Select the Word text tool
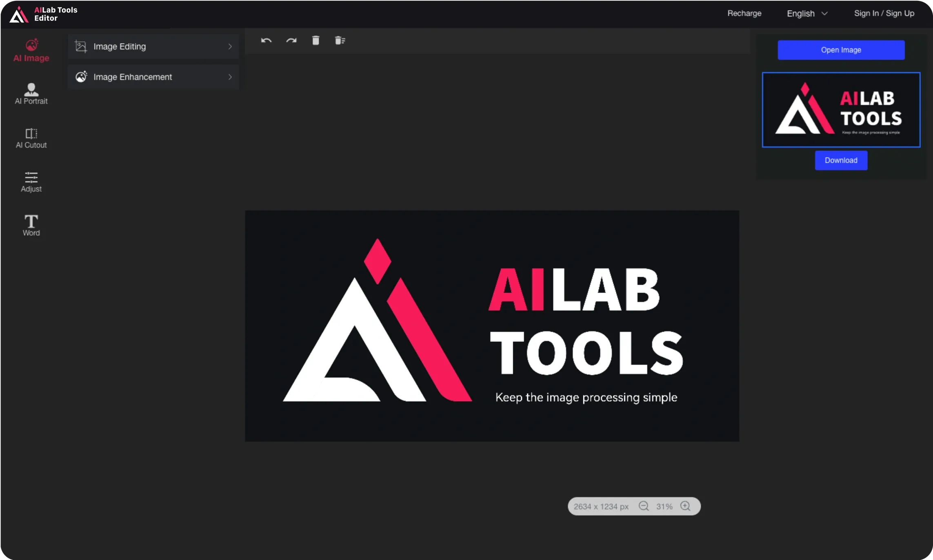This screenshot has width=933, height=560. (31, 226)
